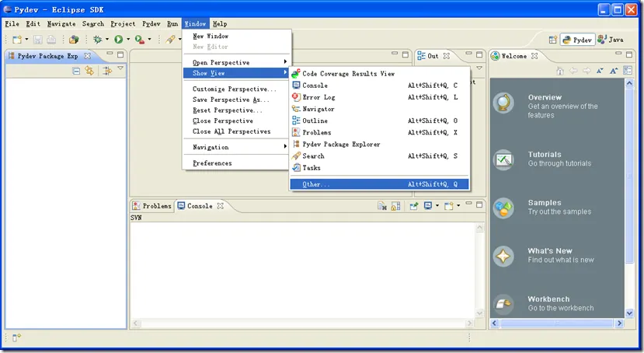This screenshot has width=644, height=353.
Task: Select the Console tab in bottom panel
Action: coord(200,206)
